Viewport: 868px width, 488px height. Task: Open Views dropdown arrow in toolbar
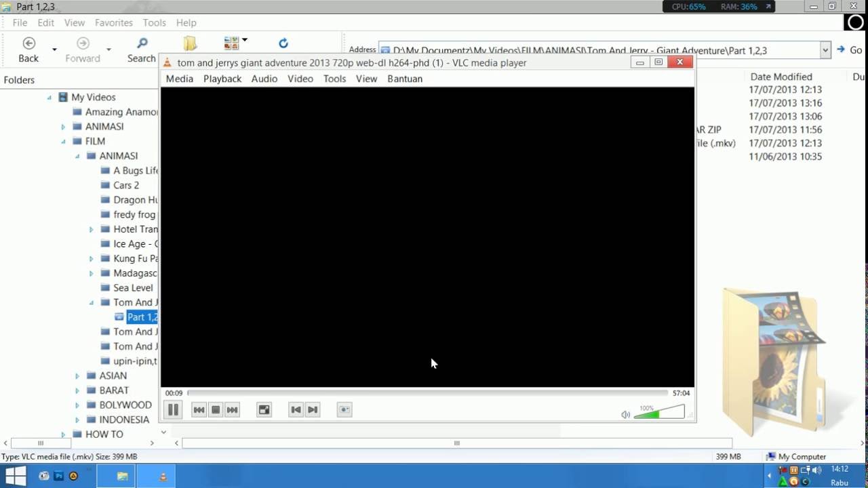point(245,40)
